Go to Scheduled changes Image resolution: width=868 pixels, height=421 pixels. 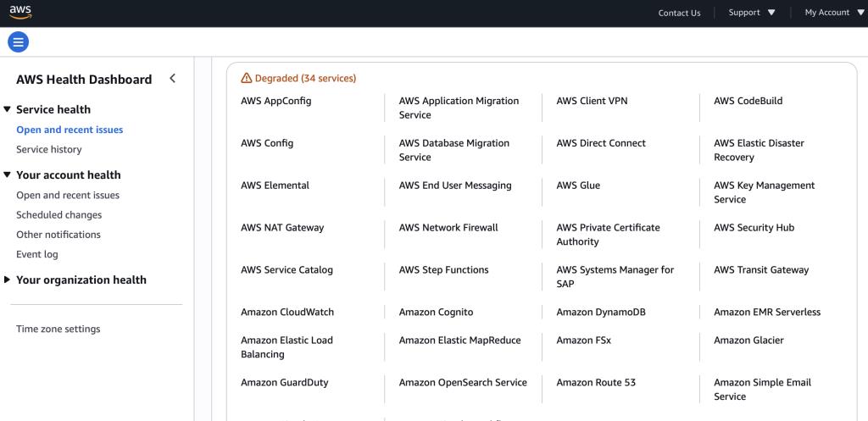coord(58,214)
